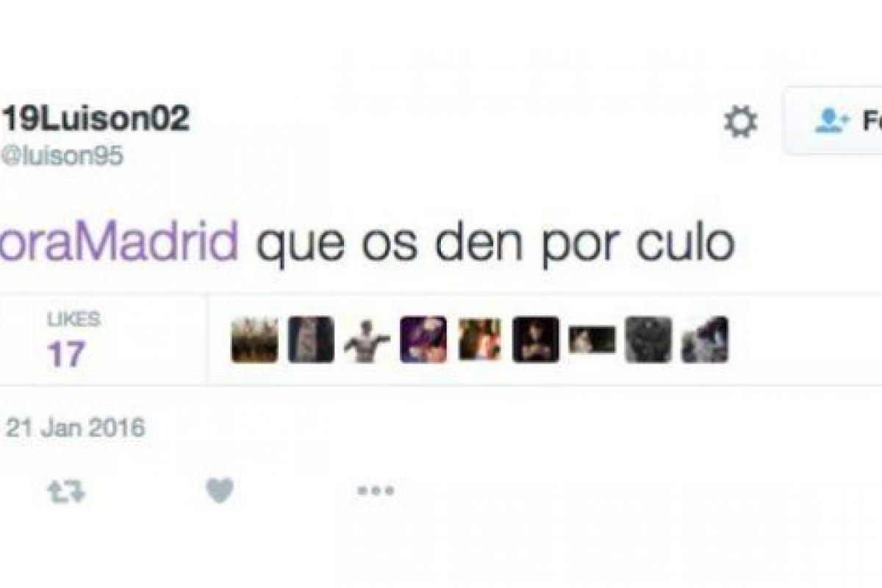This screenshot has width=882, height=588.
Task: Open the @luison95 handle link
Action: click(x=63, y=156)
